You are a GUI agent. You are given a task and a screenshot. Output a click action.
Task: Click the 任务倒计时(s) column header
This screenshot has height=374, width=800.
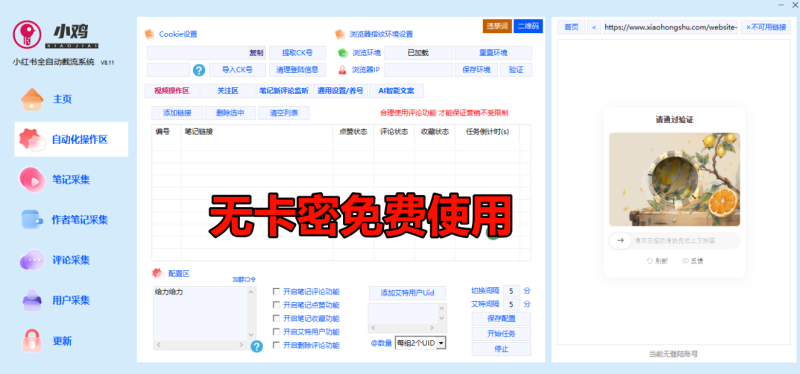pyautogui.click(x=487, y=132)
